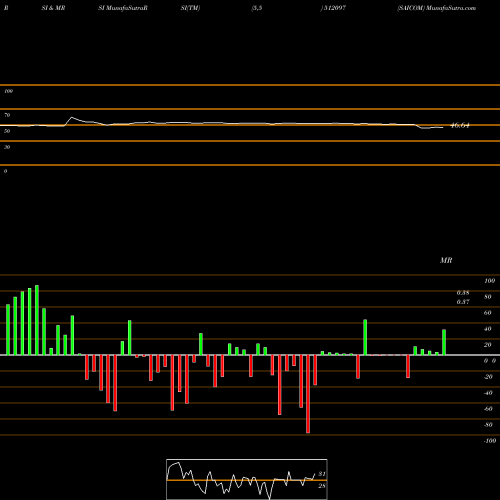Click the '-40' label on MR axis

pos(488,393)
